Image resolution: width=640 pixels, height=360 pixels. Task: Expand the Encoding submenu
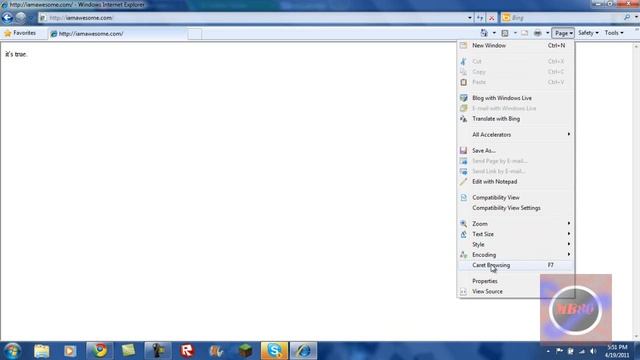click(x=516, y=255)
